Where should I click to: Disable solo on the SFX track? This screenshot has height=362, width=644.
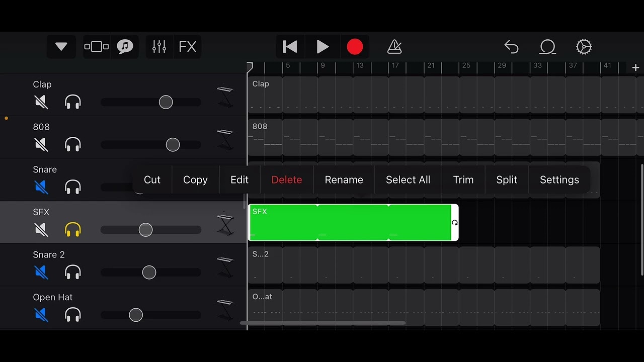click(73, 230)
